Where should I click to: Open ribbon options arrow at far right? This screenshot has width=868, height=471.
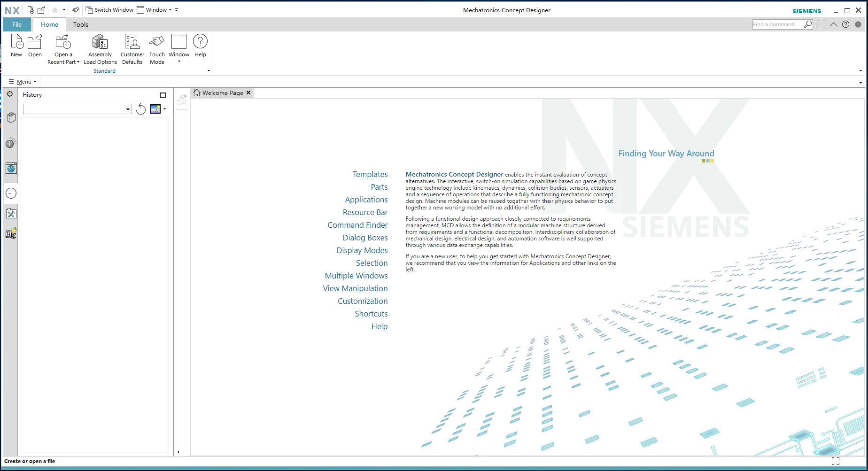(860, 71)
